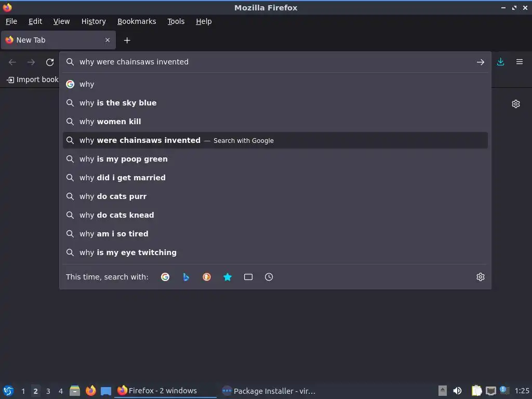The height and width of the screenshot is (399, 532).
Task: Choose suggestion 'why did i get married'
Action: [x=275, y=178]
